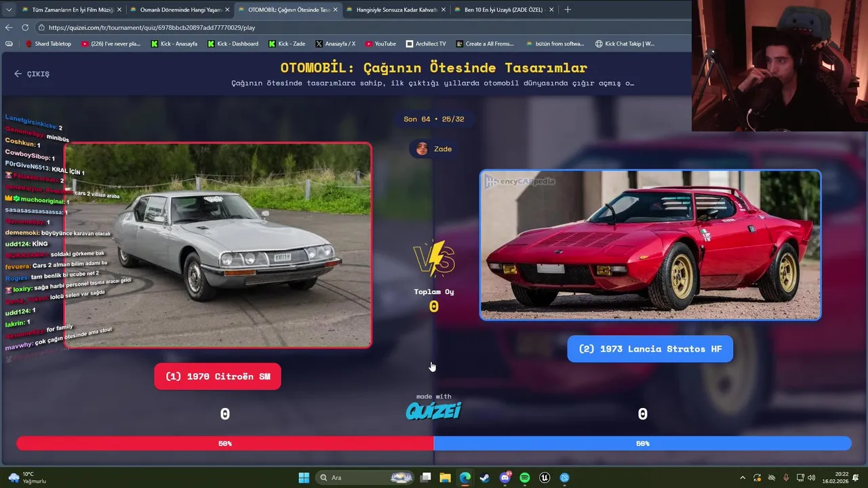Screen dimensions: 868x488
Task: Click the red Lancia Stratos photo
Action: click(x=650, y=245)
